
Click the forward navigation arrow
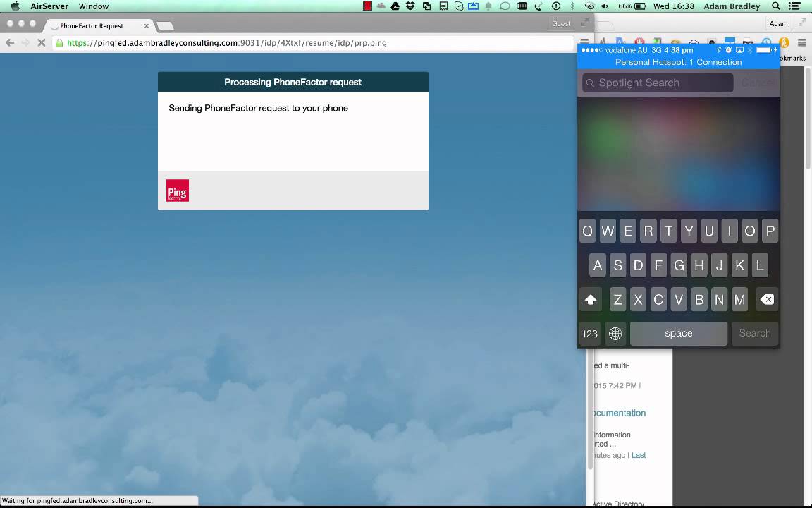click(25, 43)
